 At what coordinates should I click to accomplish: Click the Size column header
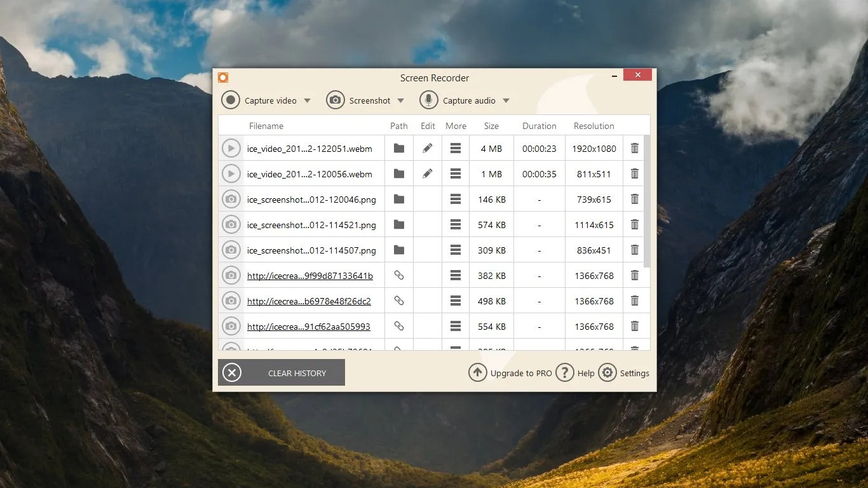click(492, 126)
